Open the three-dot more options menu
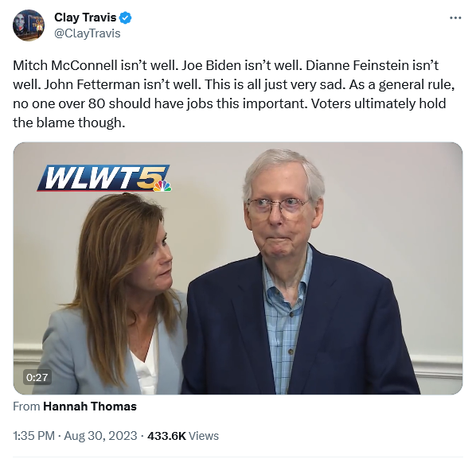 coord(455,18)
